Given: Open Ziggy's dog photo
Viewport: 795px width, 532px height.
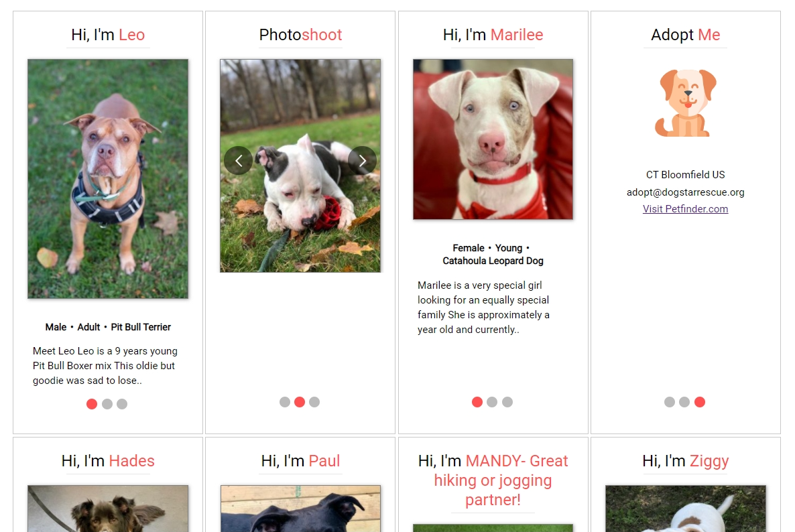Looking at the screenshot, I should point(686,509).
